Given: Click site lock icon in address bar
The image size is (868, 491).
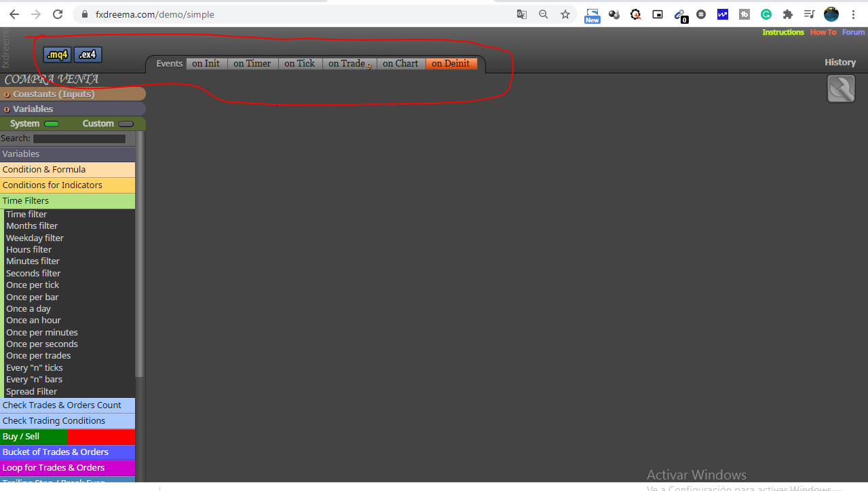Looking at the screenshot, I should [85, 14].
